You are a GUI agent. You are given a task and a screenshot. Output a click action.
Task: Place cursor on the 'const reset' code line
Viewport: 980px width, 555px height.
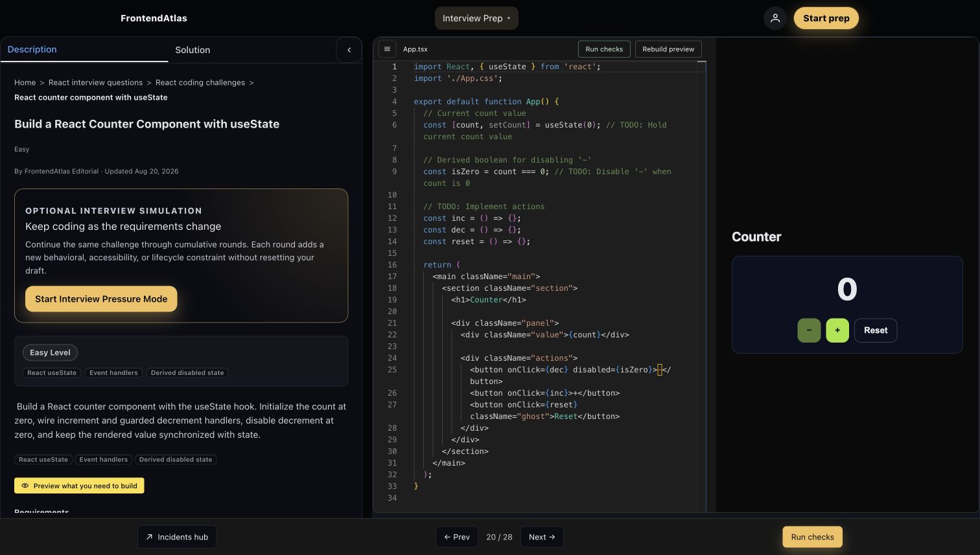[x=476, y=242]
